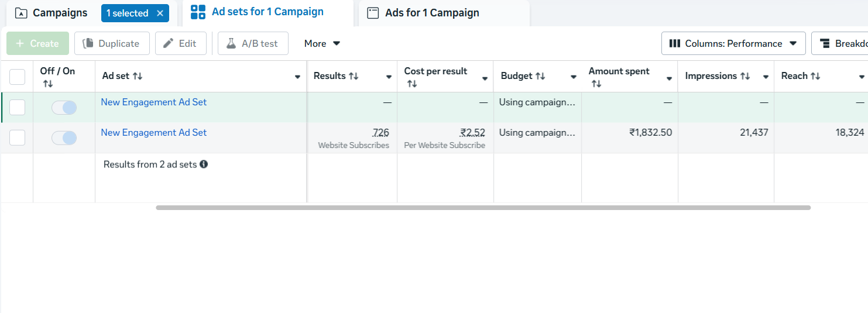Click Results from 2 ad sets text
Screen dimensions: 868x313
(150, 164)
